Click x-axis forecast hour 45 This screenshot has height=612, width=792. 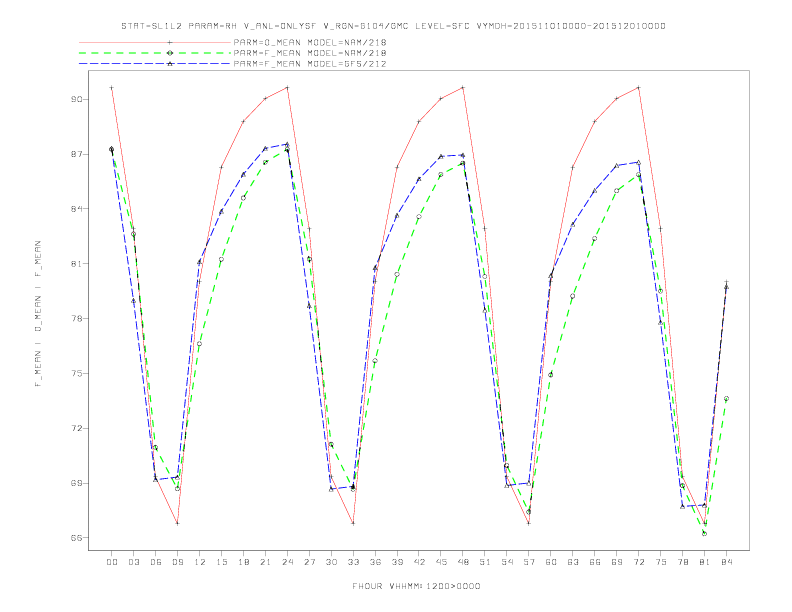[441, 562]
